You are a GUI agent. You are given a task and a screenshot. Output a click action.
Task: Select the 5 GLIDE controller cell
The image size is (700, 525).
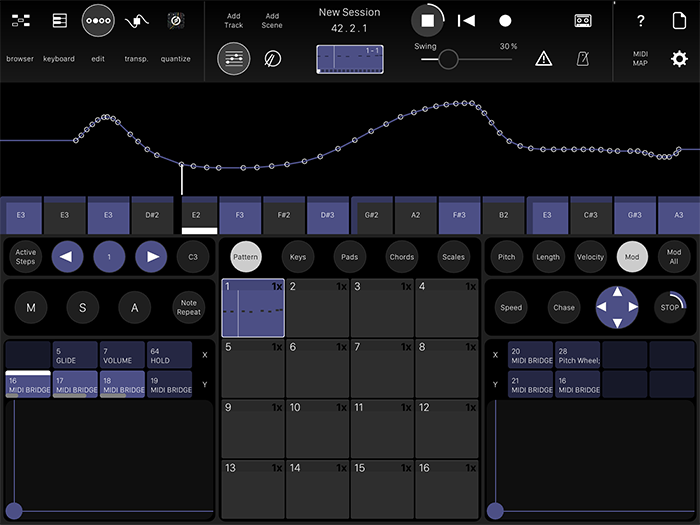[x=75, y=355]
